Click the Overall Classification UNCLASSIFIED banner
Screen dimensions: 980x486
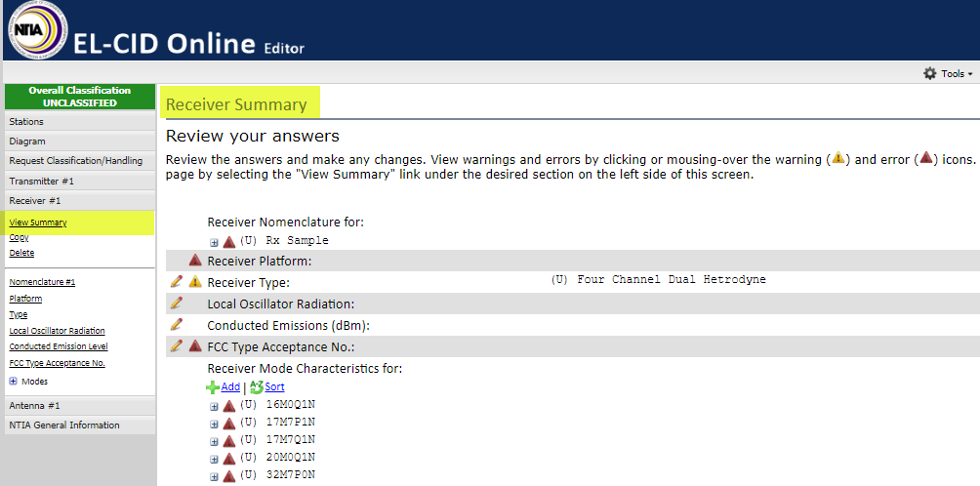click(x=80, y=97)
